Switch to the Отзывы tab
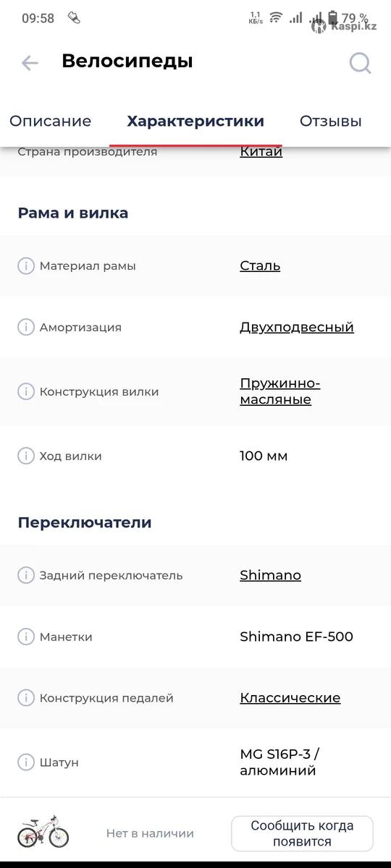Viewport: 391px width, 868px height. pos(331,121)
